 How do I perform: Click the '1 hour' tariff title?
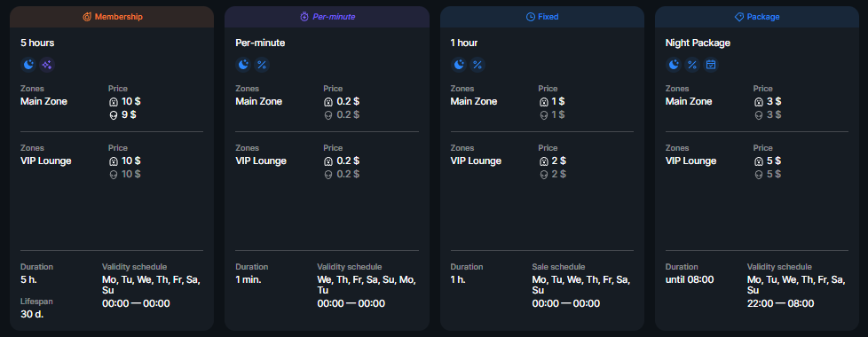coord(464,43)
